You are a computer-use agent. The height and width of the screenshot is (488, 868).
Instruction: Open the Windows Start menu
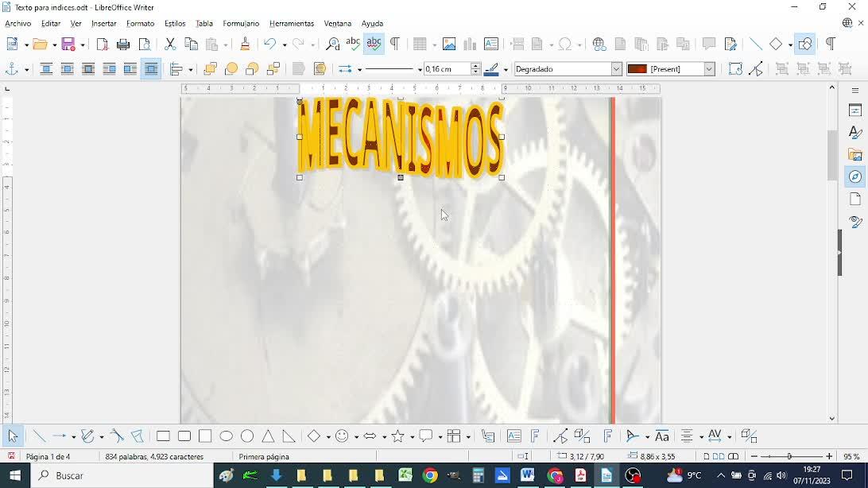click(15, 475)
